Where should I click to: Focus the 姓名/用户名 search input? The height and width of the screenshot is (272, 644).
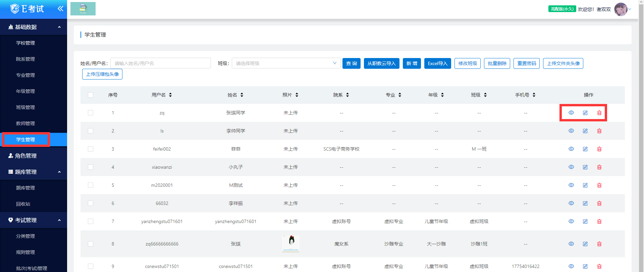pyautogui.click(x=161, y=63)
